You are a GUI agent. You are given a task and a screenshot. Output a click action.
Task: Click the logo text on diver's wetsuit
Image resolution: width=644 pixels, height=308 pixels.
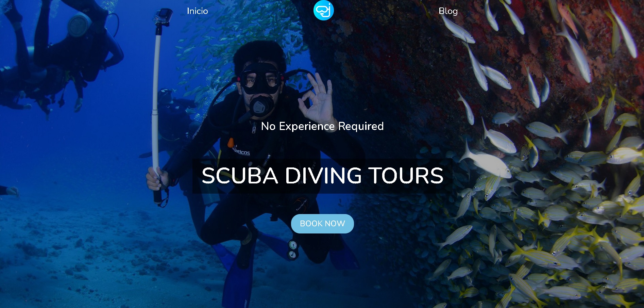coord(241,151)
